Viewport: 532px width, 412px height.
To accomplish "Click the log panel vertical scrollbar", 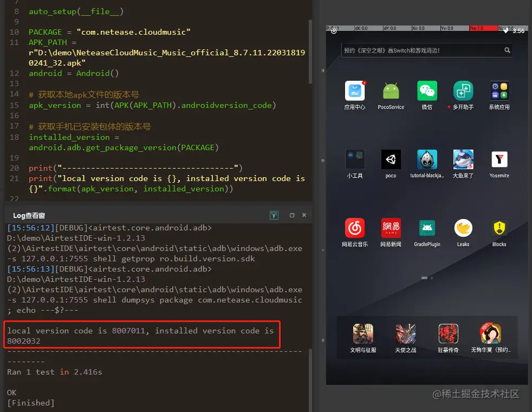I will click(x=310, y=380).
